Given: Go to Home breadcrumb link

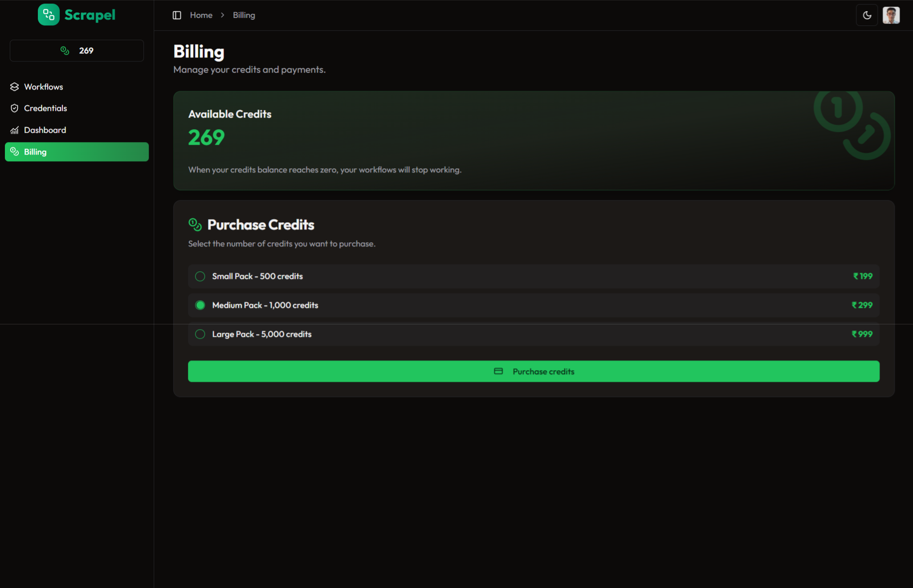Looking at the screenshot, I should click(x=201, y=15).
